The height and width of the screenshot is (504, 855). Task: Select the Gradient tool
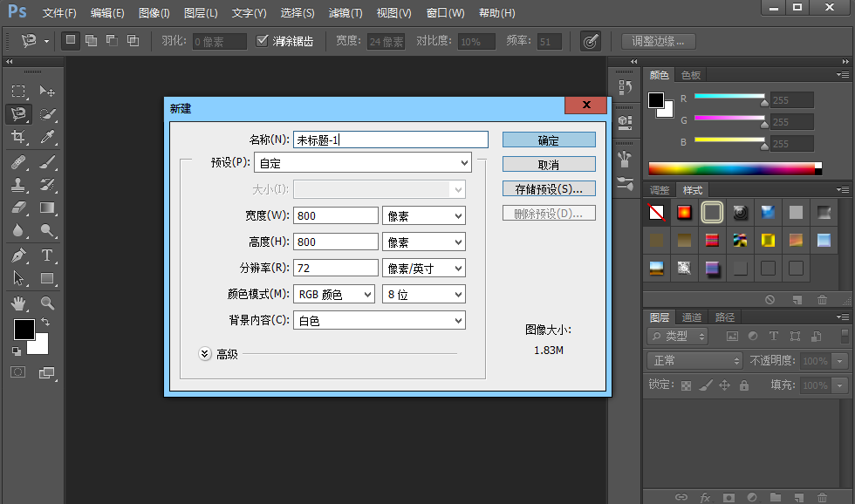[x=47, y=208]
